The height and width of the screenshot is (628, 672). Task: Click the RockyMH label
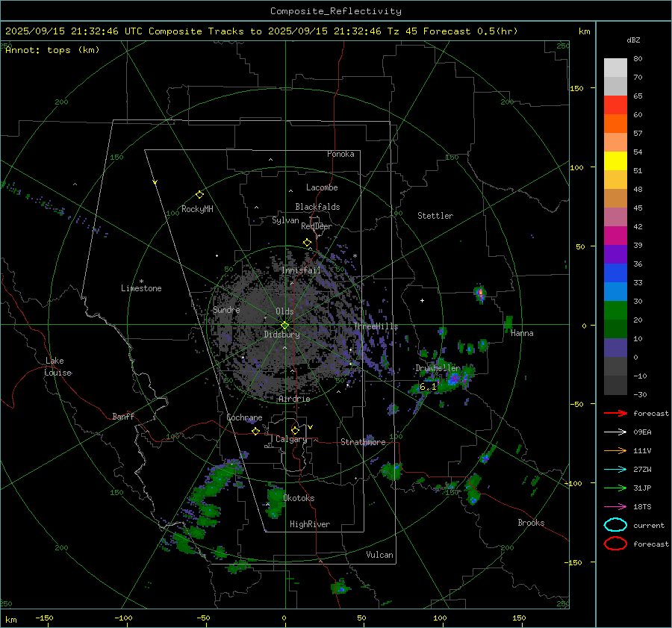point(197,209)
